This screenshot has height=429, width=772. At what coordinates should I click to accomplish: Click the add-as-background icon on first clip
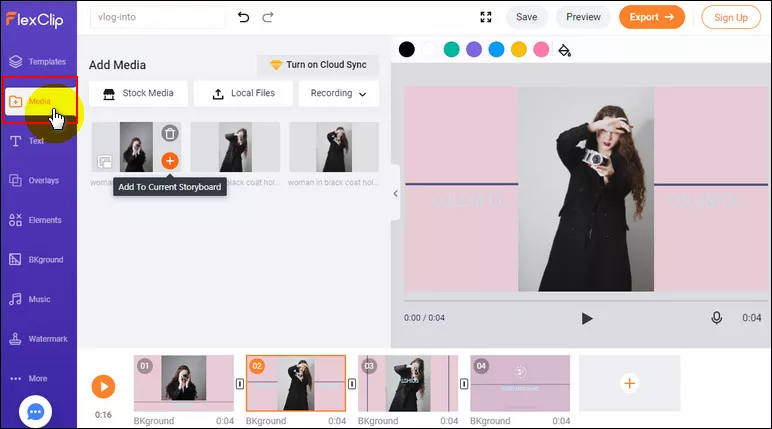pyautogui.click(x=104, y=162)
